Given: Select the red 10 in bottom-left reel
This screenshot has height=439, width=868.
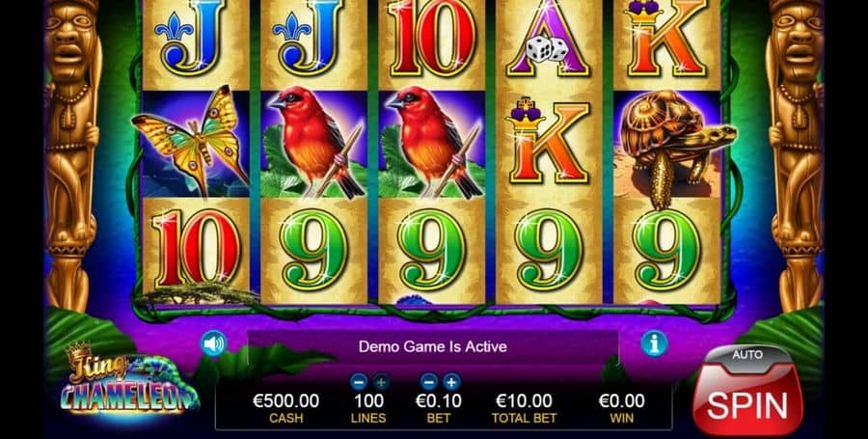Looking at the screenshot, I should tap(196, 248).
